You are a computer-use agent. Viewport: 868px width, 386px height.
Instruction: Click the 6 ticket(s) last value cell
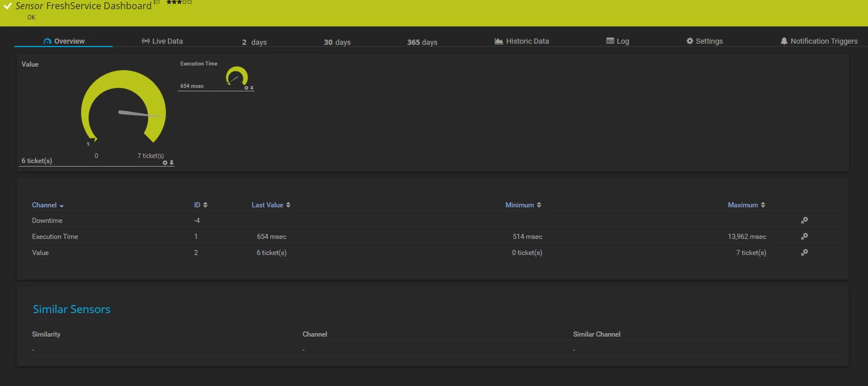(271, 253)
